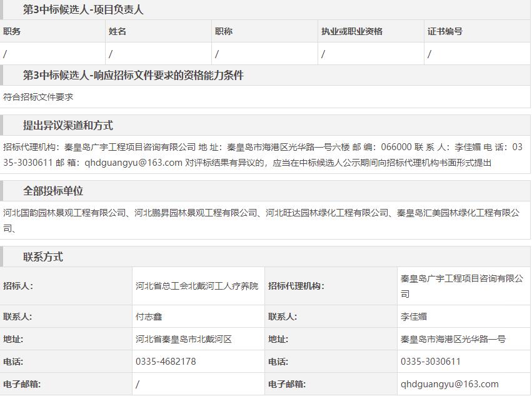Click the 提出异议渠道和方式 section heading
Image resolution: width=532 pixels, height=396 pixels.
(x=68, y=126)
